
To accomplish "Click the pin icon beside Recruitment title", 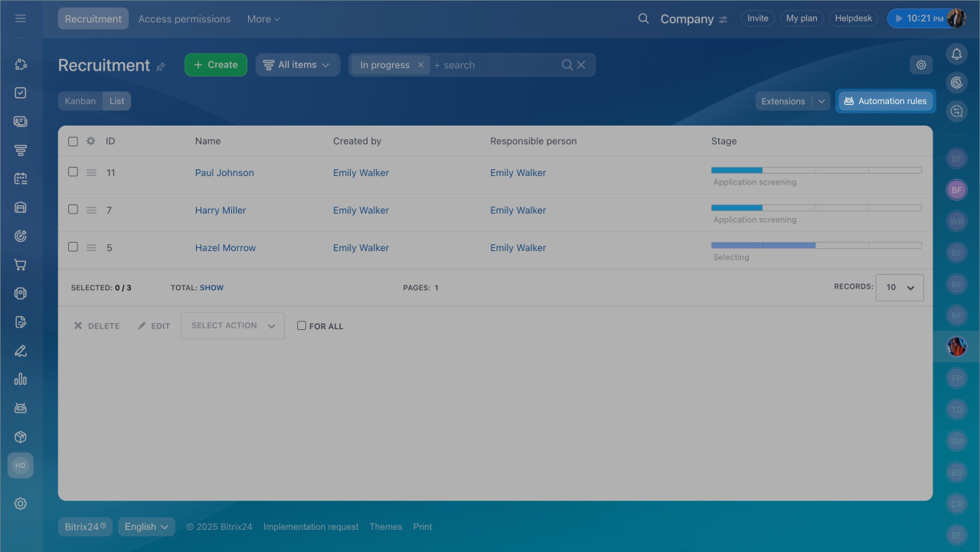I will coord(161,67).
